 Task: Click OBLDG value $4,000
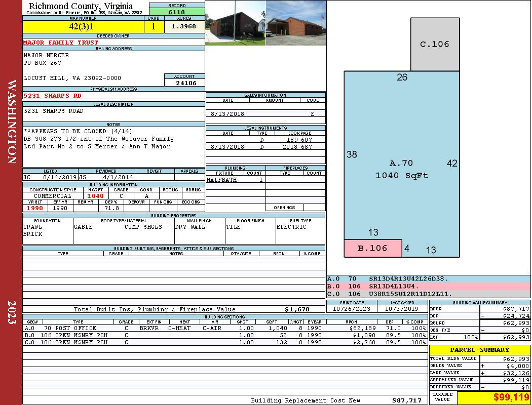518,366
